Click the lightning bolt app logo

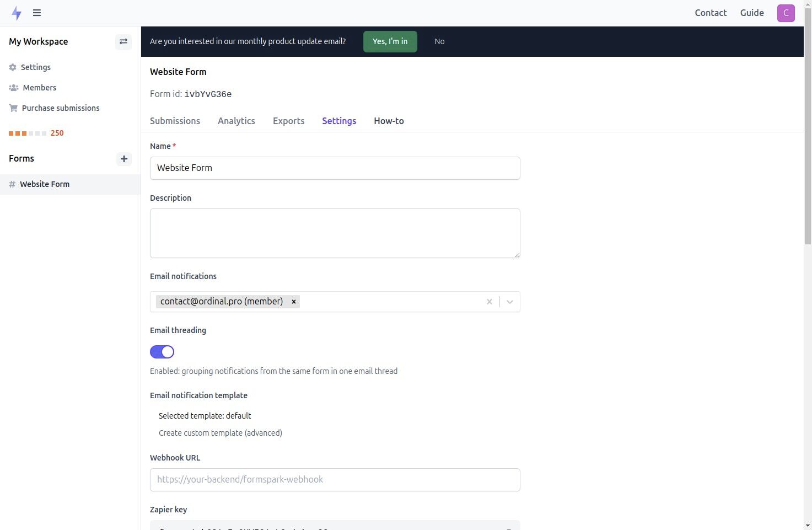coord(17,13)
